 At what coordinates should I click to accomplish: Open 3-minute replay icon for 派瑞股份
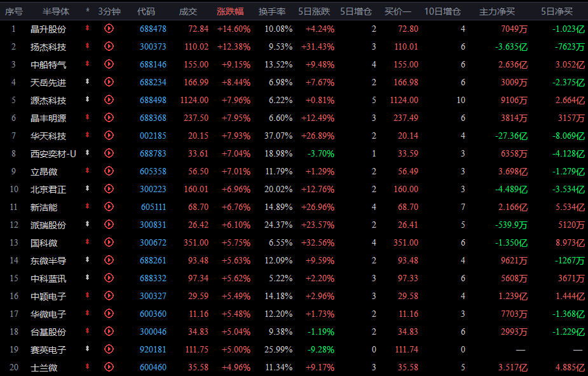coord(109,225)
